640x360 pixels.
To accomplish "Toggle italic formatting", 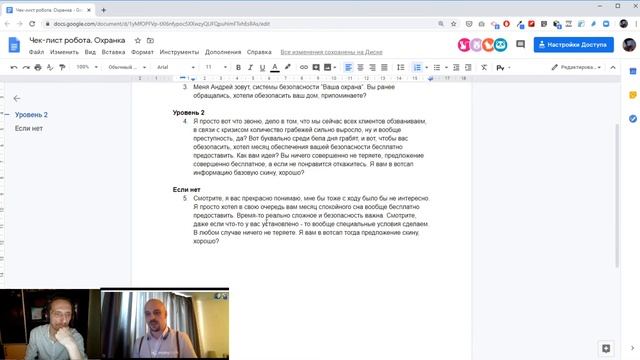I will click(250, 67).
